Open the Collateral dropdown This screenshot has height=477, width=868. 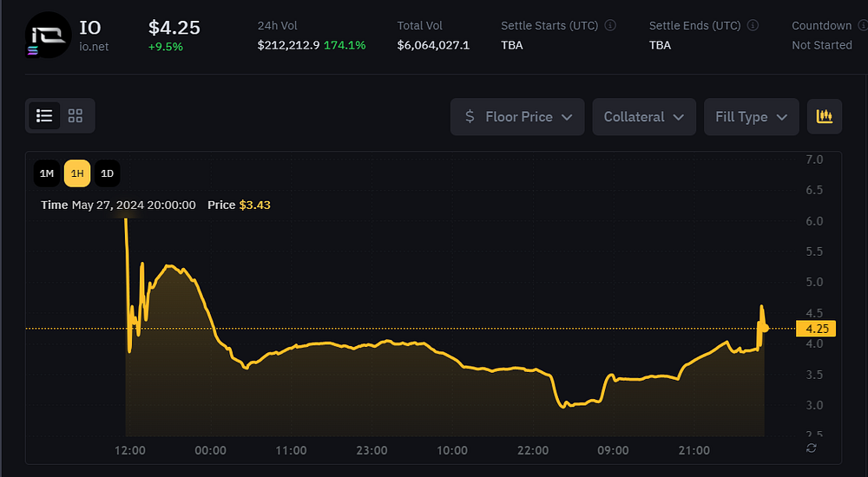click(644, 117)
